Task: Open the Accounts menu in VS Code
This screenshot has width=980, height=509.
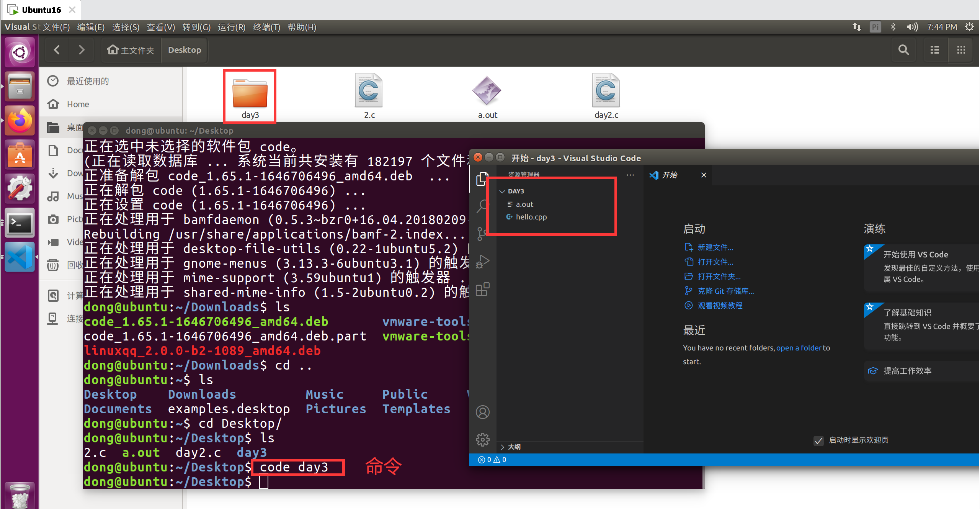Action: point(482,412)
